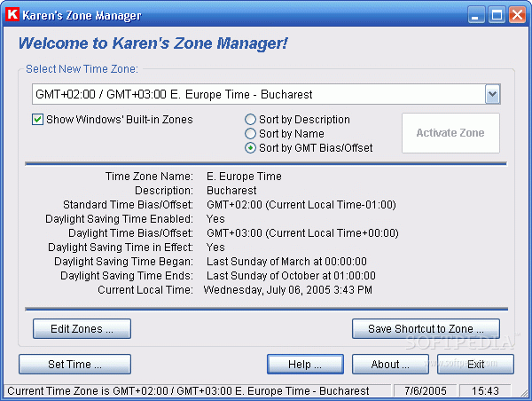
Task: Click the window resize grip in status bar
Action: 525,393
